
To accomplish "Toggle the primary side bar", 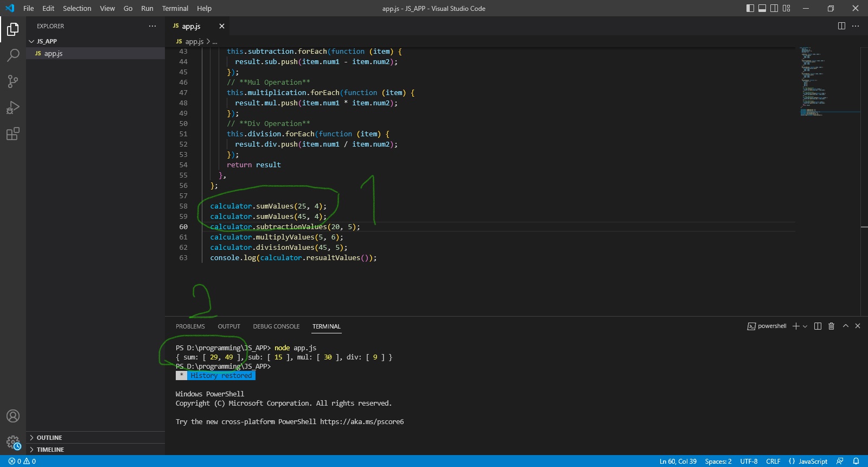I will tap(750, 8).
